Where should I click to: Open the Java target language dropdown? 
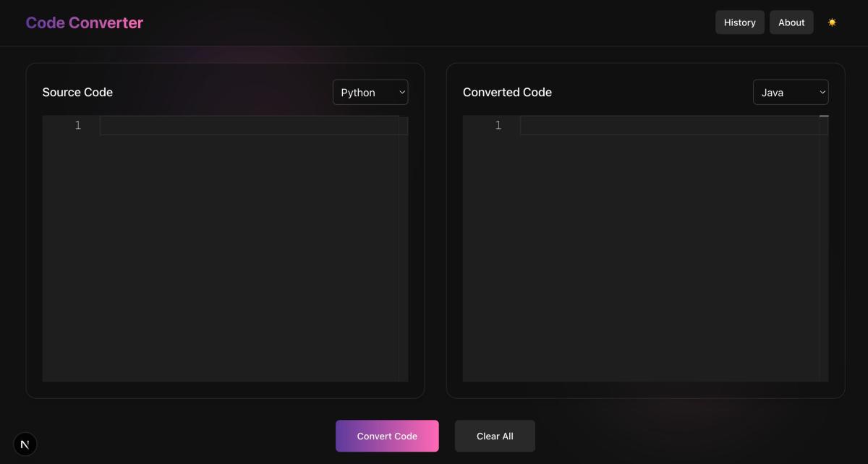790,93
